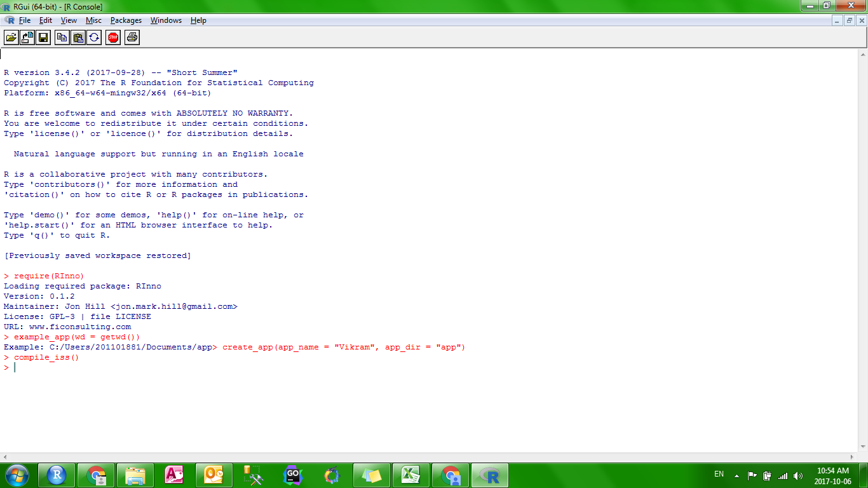The width and height of the screenshot is (868, 488).
Task: Open Sticky Notes from the taskbar
Action: [372, 475]
